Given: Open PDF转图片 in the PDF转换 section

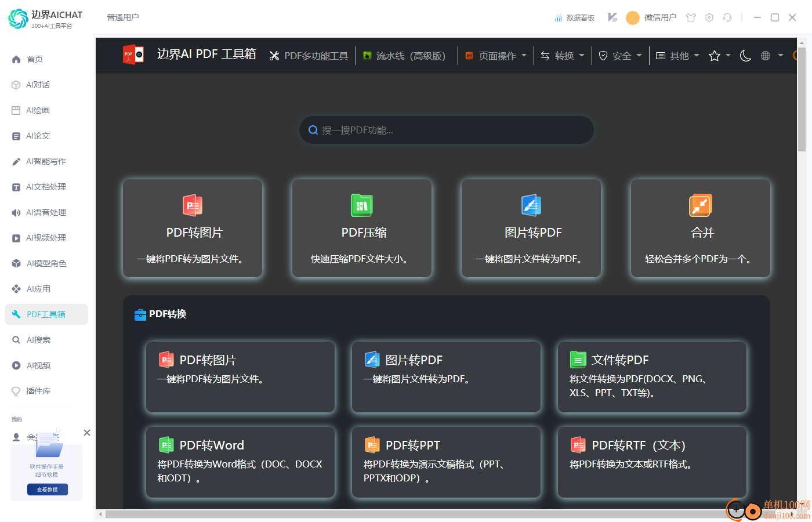Looking at the screenshot, I should click(240, 377).
